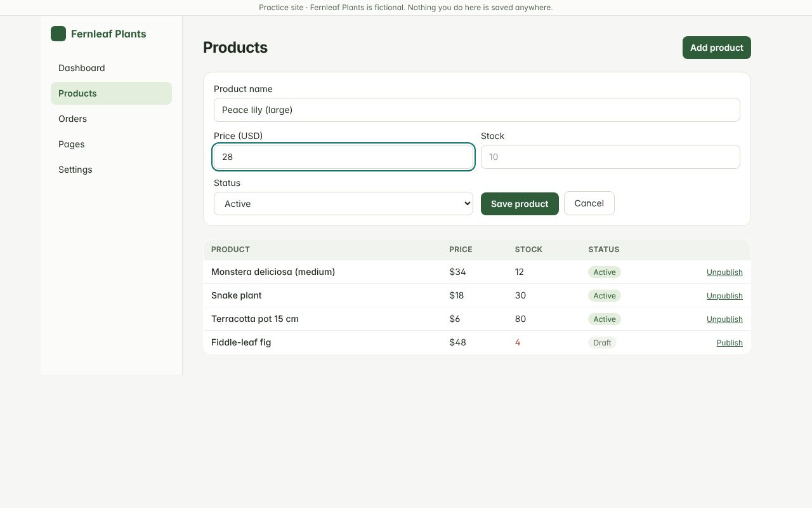
Task: Click the PRODUCT column header
Action: click(230, 250)
